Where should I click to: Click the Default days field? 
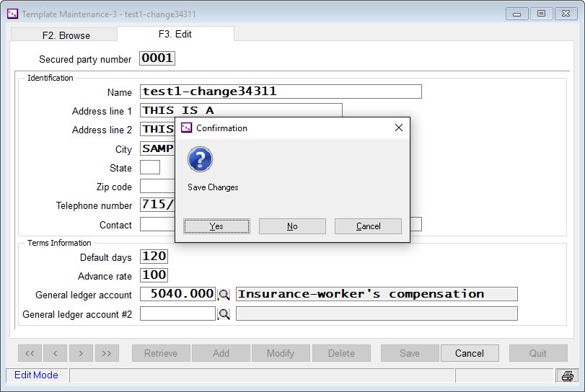coord(154,257)
